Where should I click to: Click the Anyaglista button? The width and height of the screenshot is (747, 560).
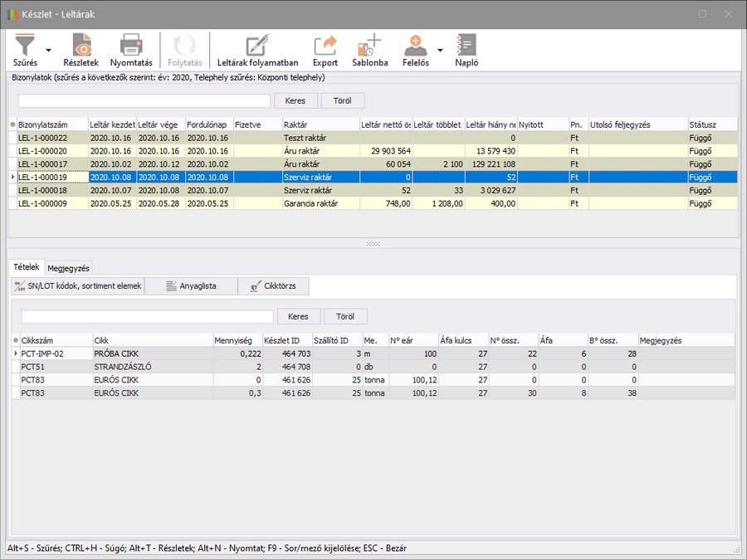click(x=191, y=286)
